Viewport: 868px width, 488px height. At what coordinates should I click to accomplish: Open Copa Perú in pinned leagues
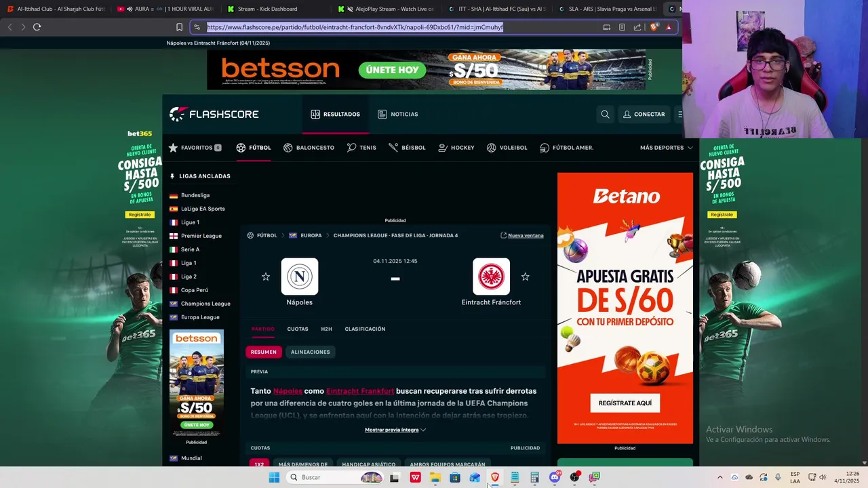(x=195, y=290)
